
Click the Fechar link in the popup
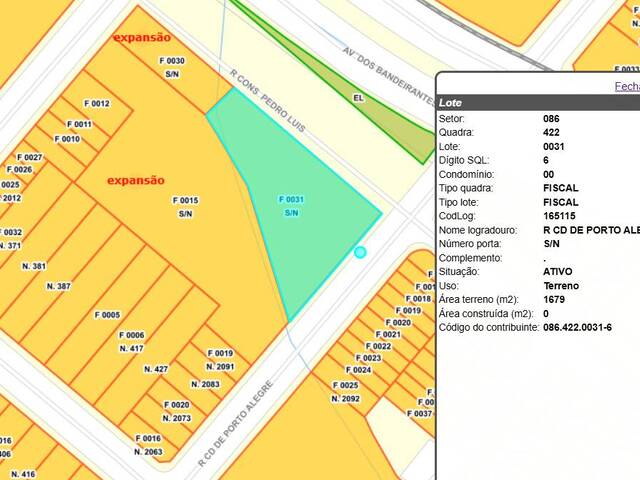627,86
